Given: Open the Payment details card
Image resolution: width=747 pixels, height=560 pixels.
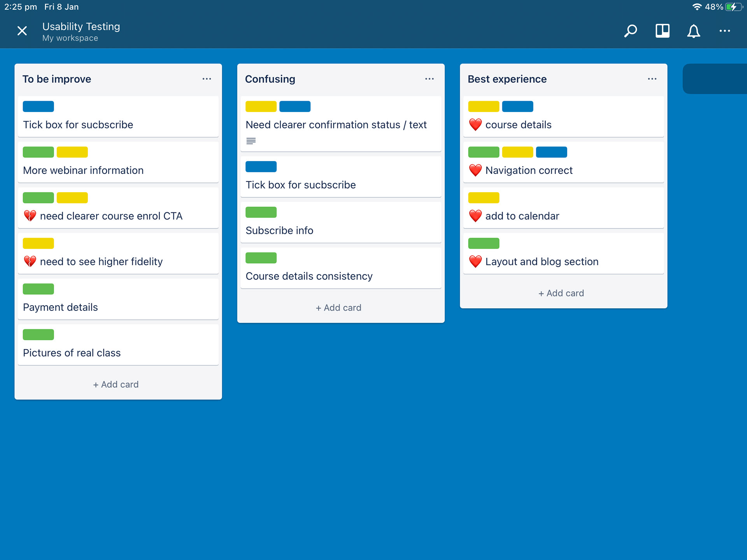Looking at the screenshot, I should (x=118, y=299).
